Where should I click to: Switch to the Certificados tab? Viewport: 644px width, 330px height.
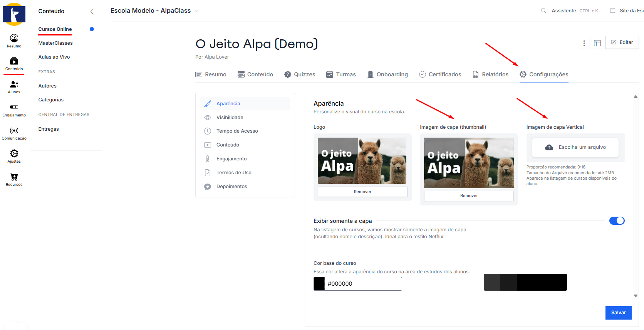440,74
